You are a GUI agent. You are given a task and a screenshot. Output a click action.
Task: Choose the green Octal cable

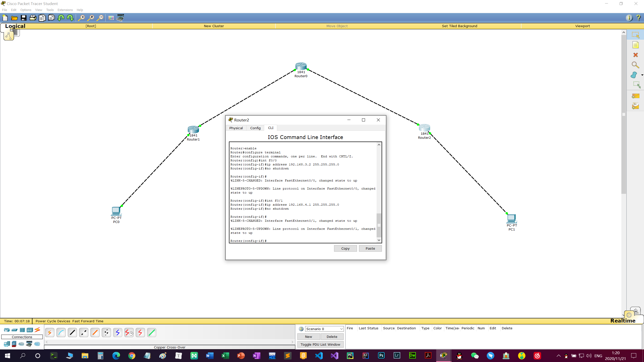pos(151,333)
